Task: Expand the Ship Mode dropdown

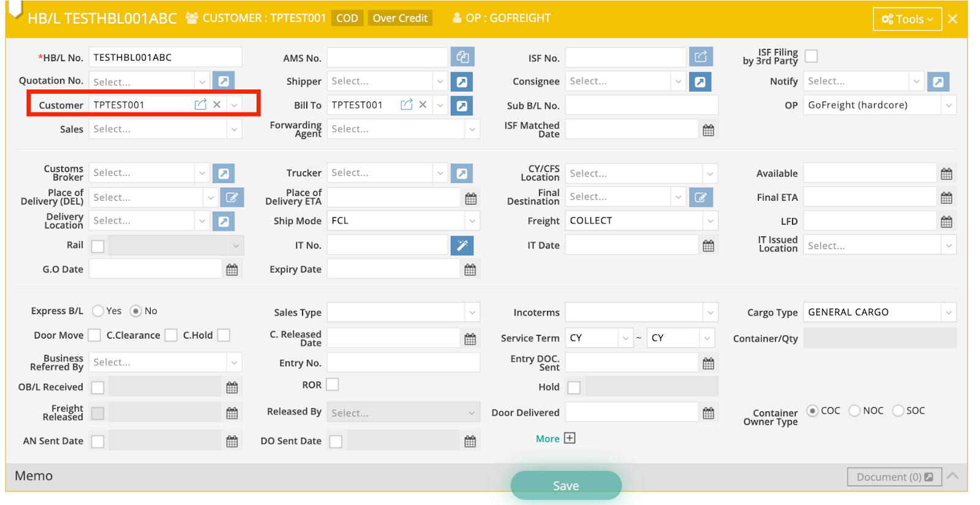Action: pyautogui.click(x=472, y=221)
